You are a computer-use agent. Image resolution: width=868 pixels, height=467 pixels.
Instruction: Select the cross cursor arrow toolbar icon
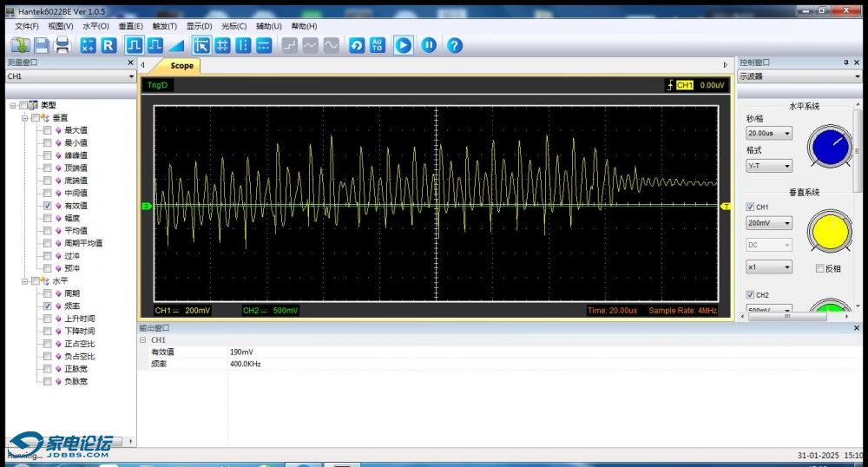[x=201, y=45]
